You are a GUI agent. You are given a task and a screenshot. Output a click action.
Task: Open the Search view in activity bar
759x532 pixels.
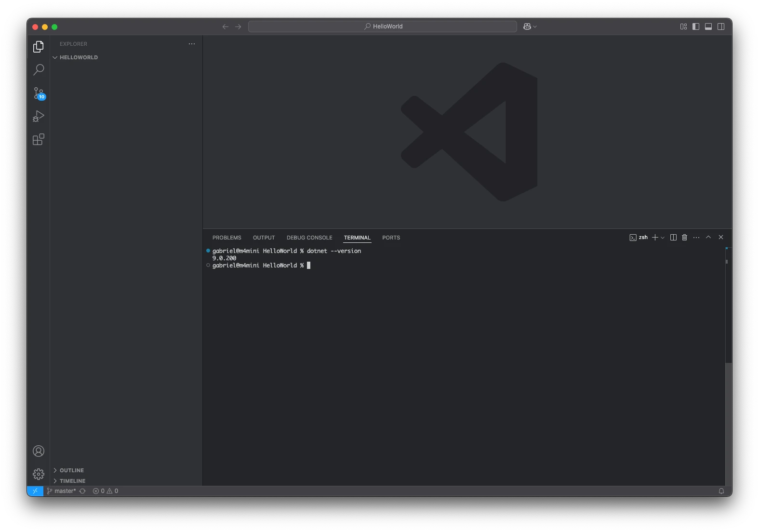coord(39,70)
